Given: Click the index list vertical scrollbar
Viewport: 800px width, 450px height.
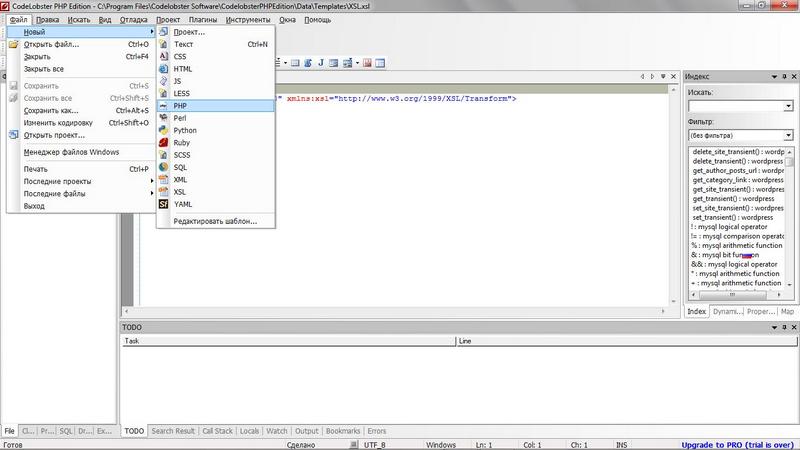Looking at the screenshot, I should (x=790, y=218).
